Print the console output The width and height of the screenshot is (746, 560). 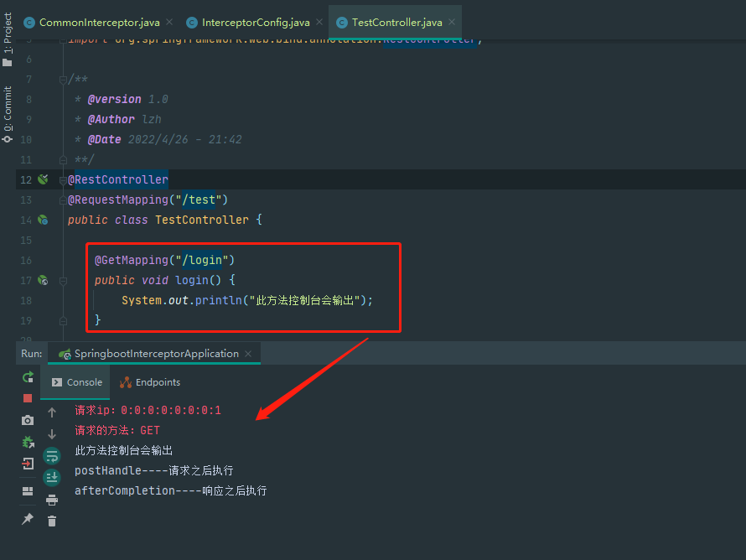point(52,500)
